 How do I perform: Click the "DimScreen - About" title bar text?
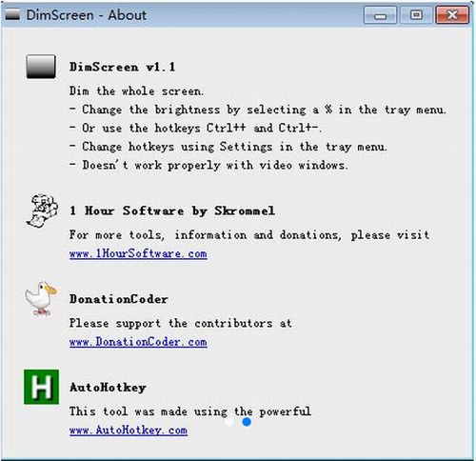pyautogui.click(x=87, y=15)
